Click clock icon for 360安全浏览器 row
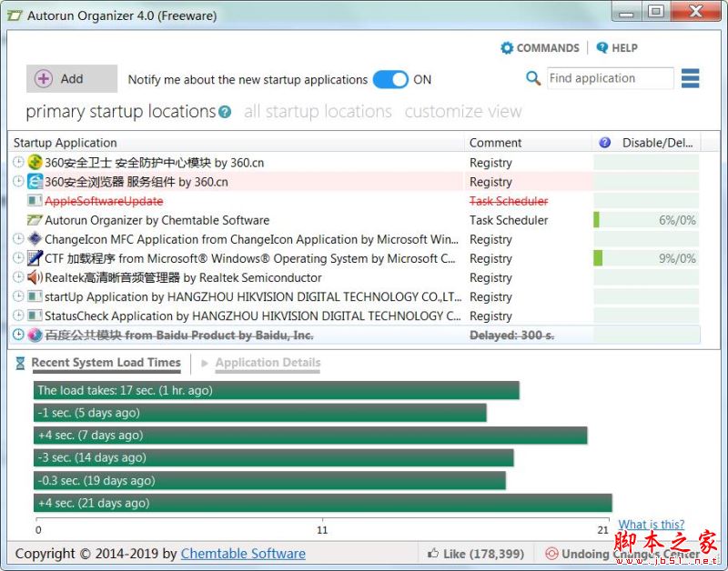728x571 pixels. coord(18,181)
